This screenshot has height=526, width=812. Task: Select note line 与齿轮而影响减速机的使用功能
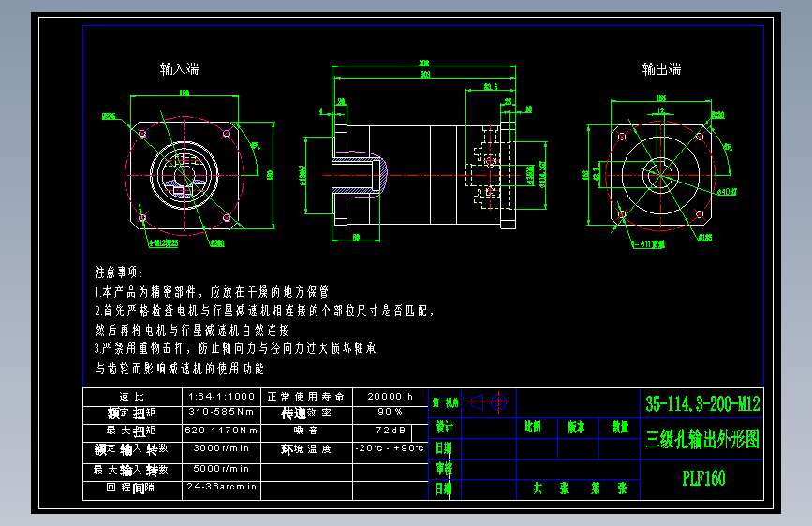pos(180,368)
